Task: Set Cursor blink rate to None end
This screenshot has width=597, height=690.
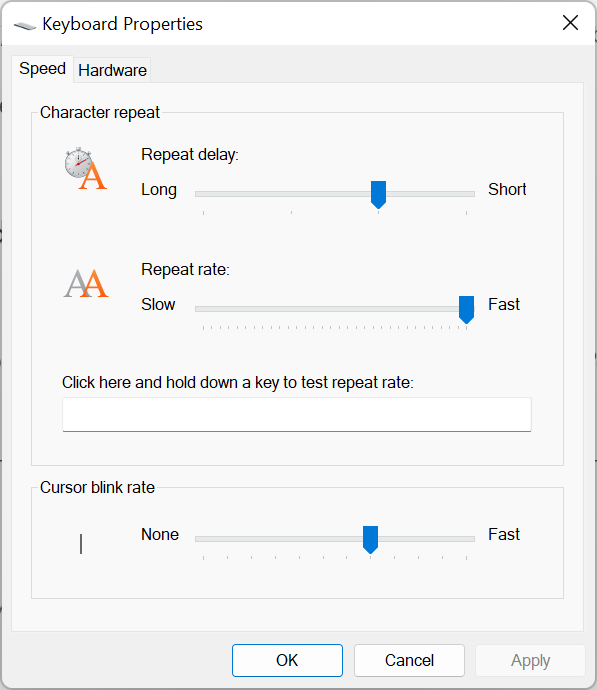Action: pos(203,539)
